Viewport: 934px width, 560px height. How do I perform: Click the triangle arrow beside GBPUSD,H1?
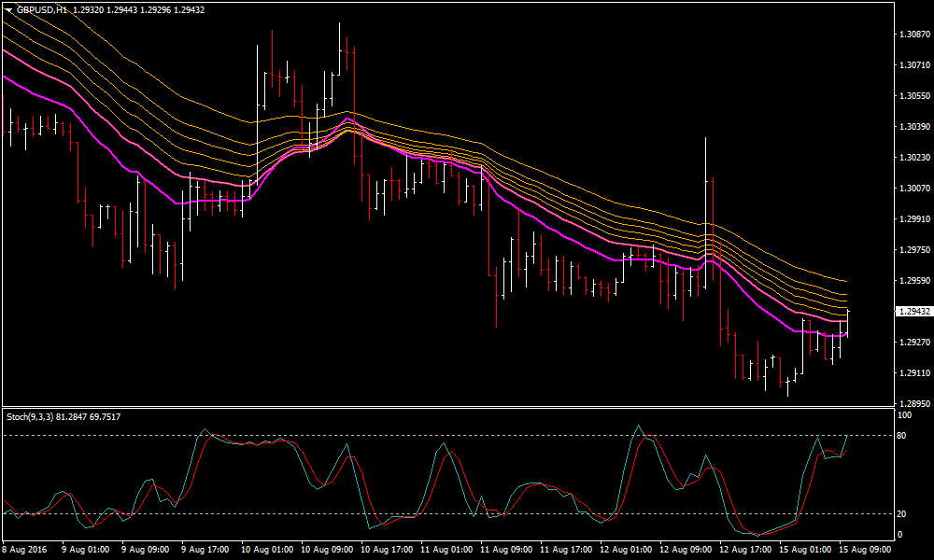pos(8,8)
